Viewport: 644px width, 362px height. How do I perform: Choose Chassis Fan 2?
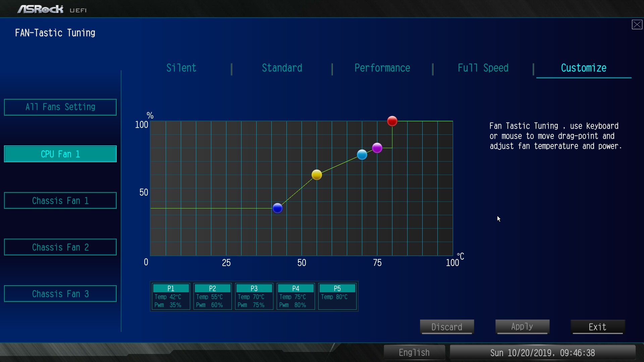point(60,247)
